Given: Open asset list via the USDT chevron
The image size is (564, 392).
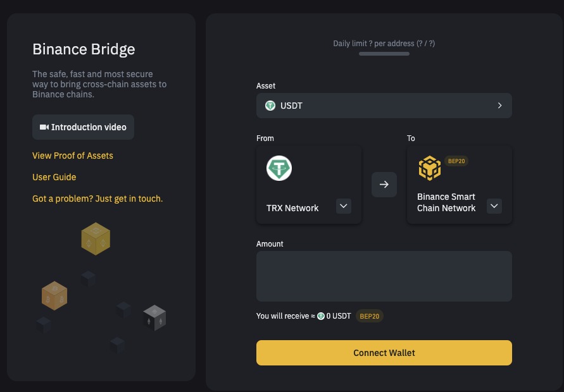Looking at the screenshot, I should [x=499, y=106].
